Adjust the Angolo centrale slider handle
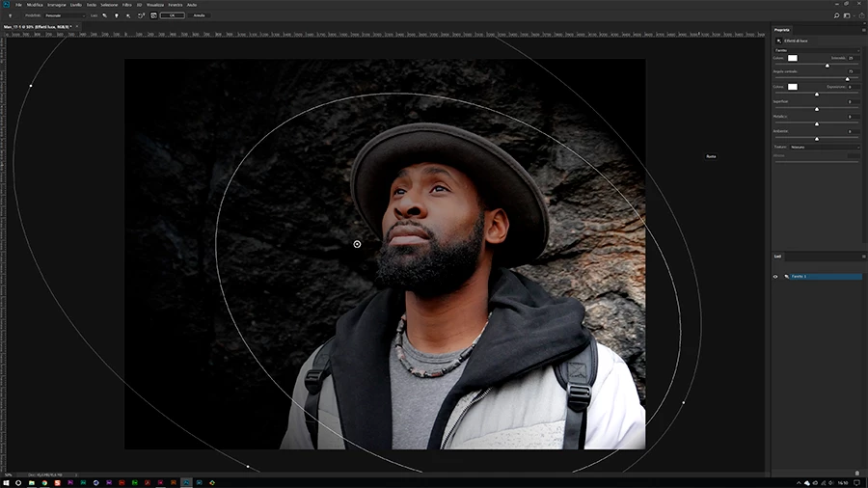The image size is (868, 488). [847, 78]
